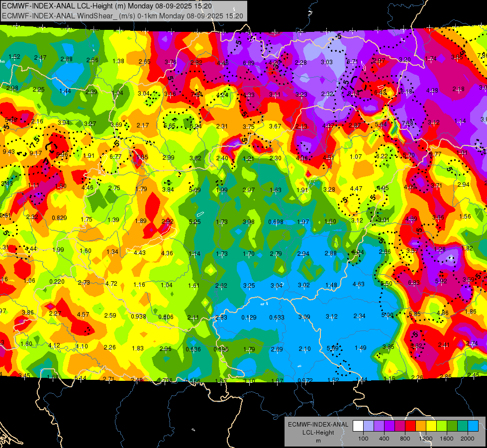Select the light lavender legend swatch
This screenshot has height=448, width=487.
pyautogui.click(x=369, y=426)
